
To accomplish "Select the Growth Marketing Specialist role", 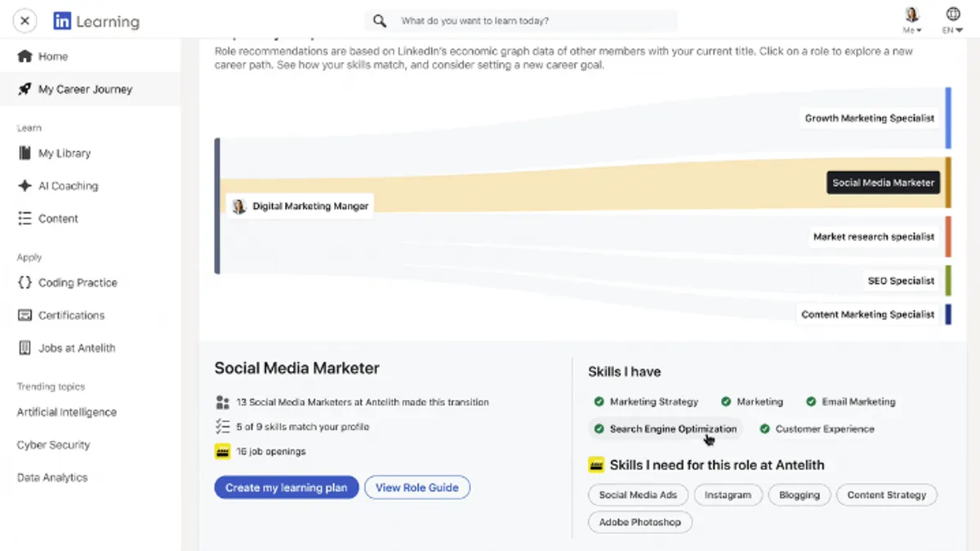I will (x=869, y=118).
